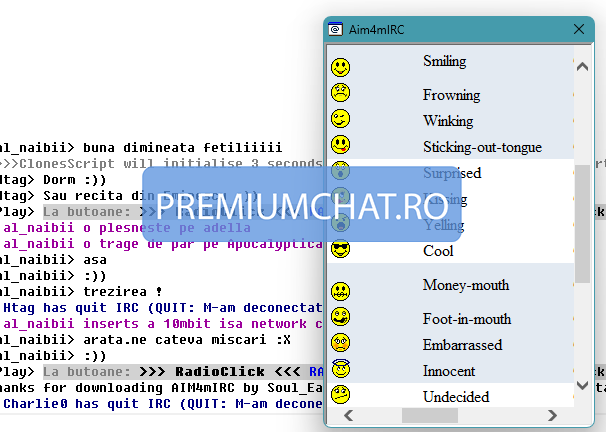This screenshot has height=432, width=606.
Task: Click the Money-mouth label text
Action: click(x=466, y=285)
